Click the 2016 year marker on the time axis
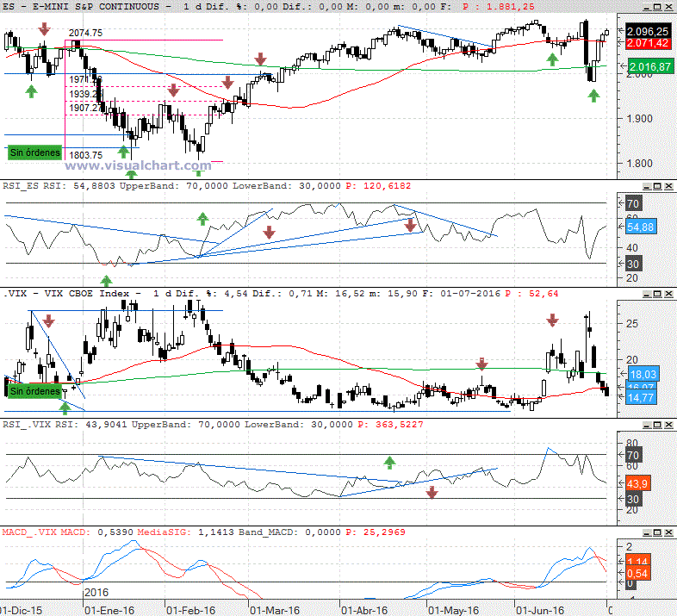Viewport: 677px width, 616px height. 96,592
